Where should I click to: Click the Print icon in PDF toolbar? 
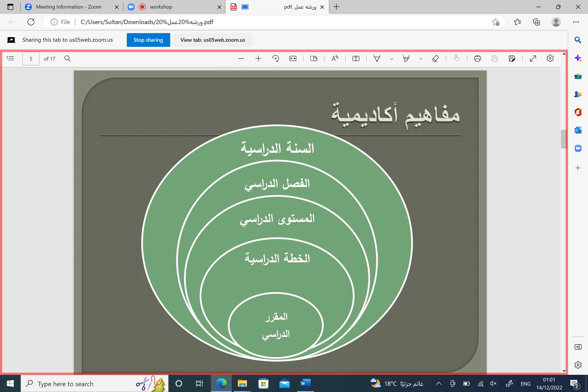477,58
